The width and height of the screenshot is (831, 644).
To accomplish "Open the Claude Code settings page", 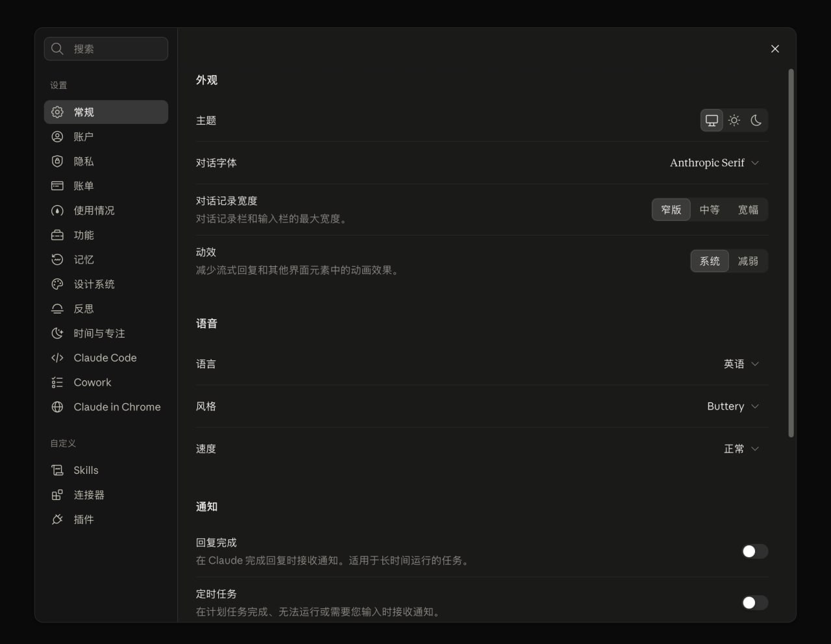I will pyautogui.click(x=106, y=358).
